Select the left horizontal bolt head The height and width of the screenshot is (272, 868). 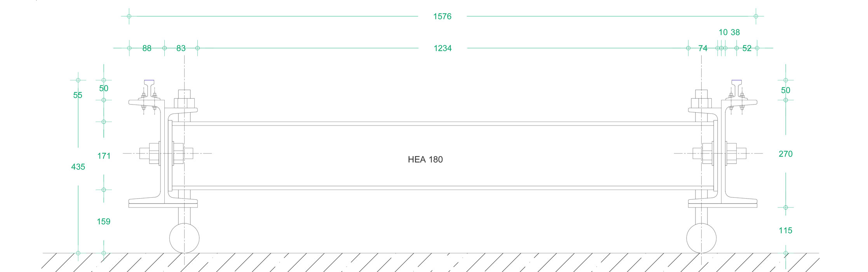[145, 153]
